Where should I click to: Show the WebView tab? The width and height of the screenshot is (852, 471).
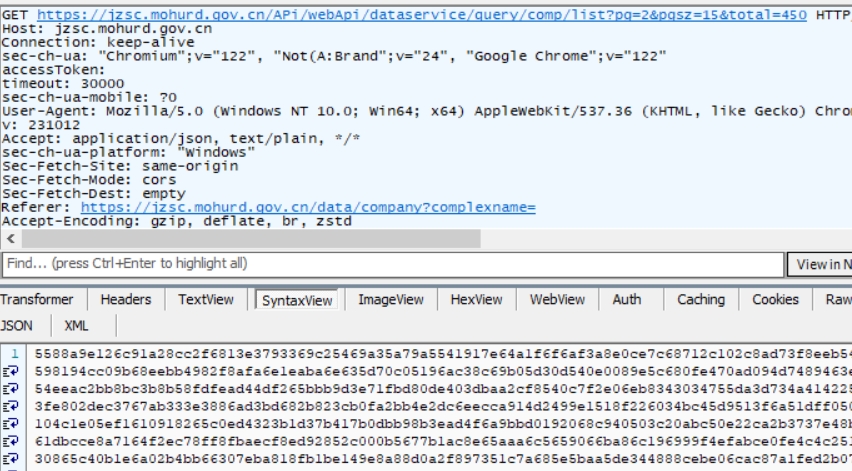(x=558, y=300)
